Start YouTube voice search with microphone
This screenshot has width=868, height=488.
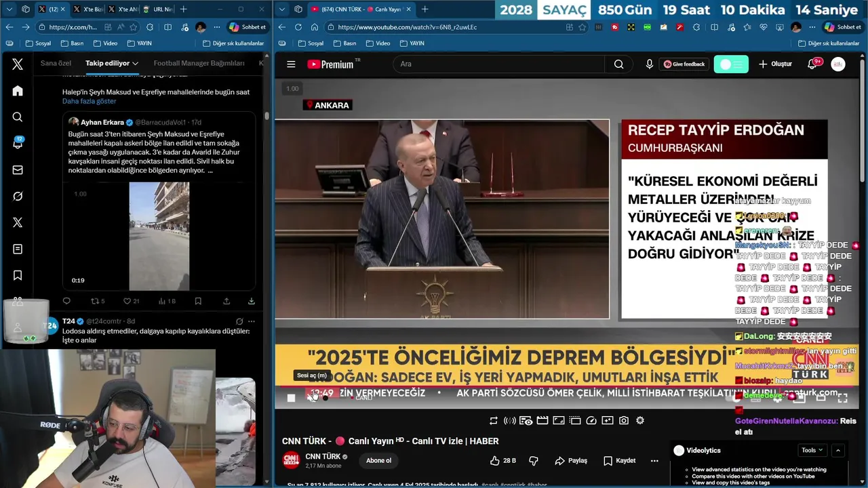650,64
